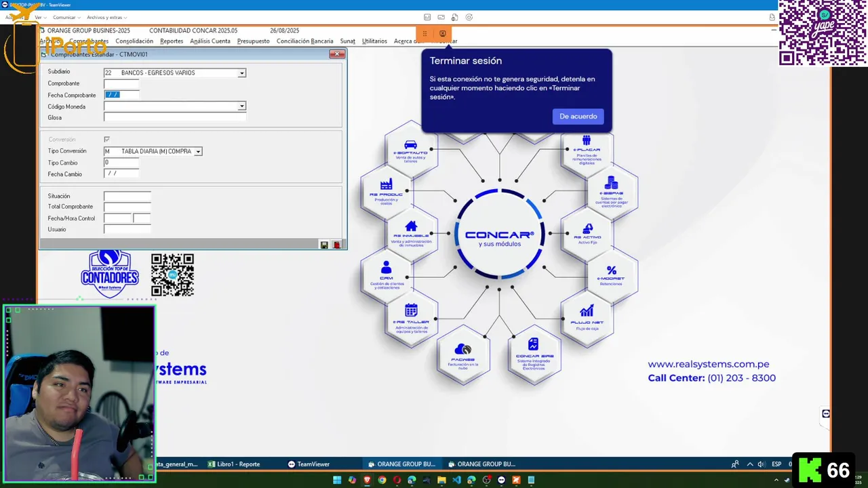Open the Sunat menu

[347, 41]
